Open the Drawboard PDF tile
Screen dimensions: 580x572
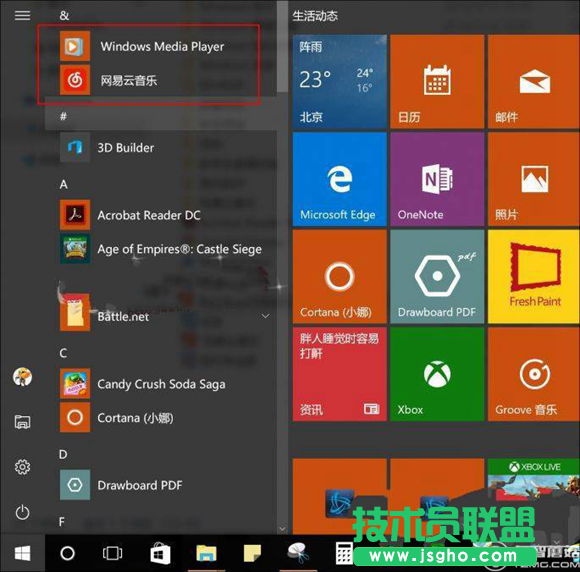pyautogui.click(x=437, y=277)
